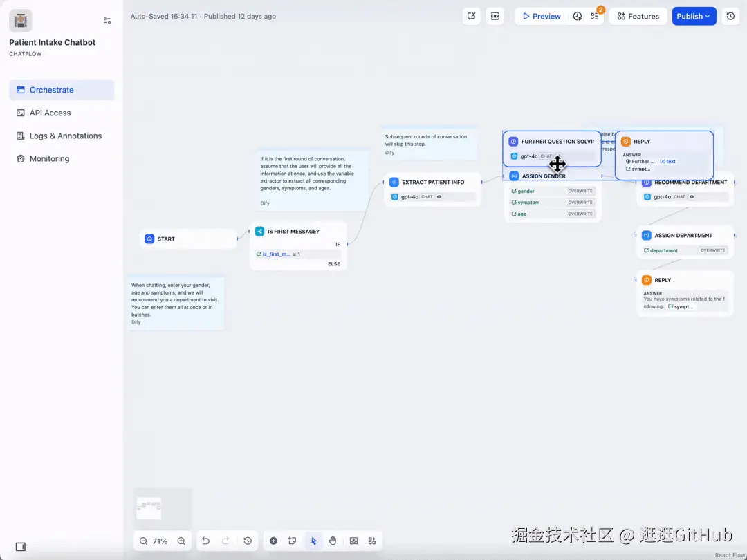Click the add note annotation icon

click(293, 541)
